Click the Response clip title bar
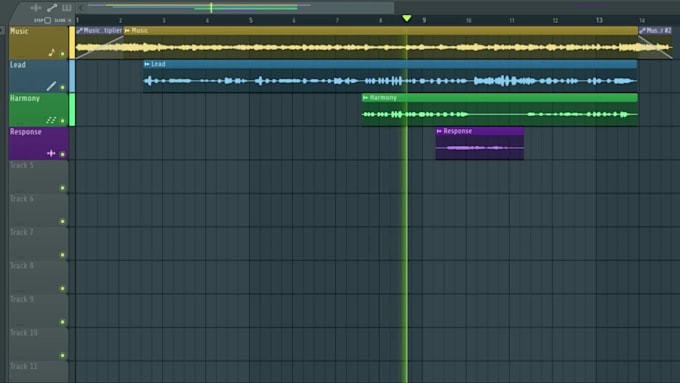 [480, 131]
